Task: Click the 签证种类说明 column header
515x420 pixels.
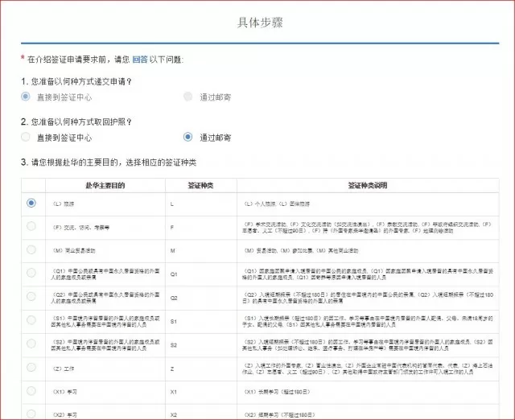Action: coord(368,186)
